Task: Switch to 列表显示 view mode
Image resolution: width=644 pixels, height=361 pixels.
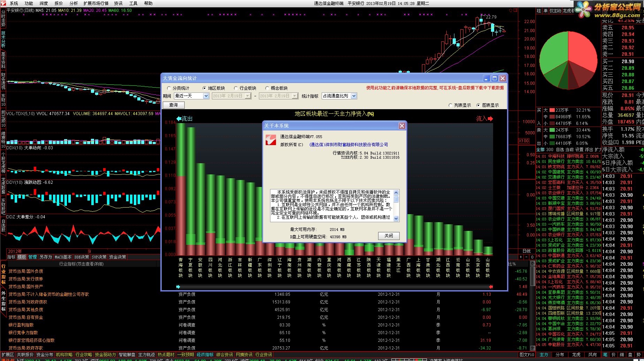Action: (x=460, y=105)
